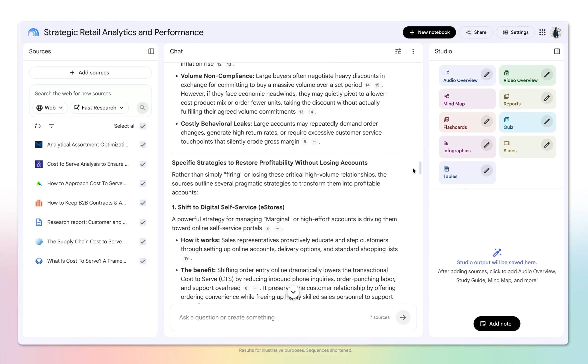The height and width of the screenshot is (364, 588).
Task: Click the notebook title Strategic Retail Analytics and Performance
Action: [x=123, y=32]
